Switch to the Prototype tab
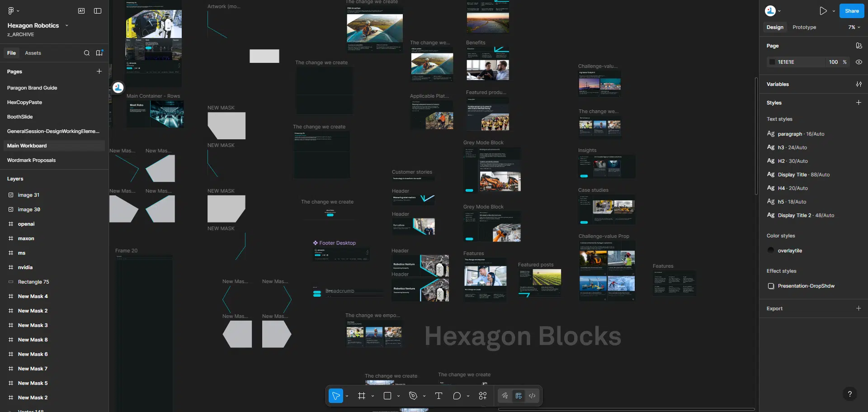The image size is (868, 412). 804,27
